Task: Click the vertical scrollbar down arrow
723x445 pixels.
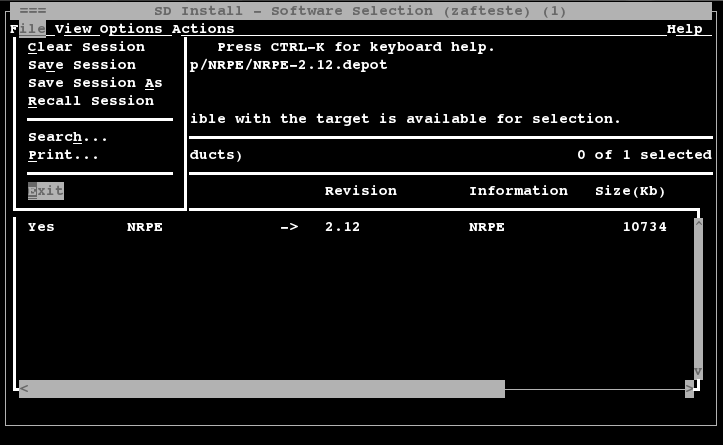Action: tap(697, 372)
